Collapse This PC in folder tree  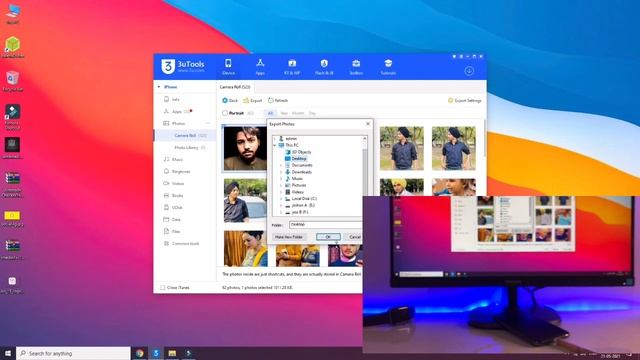point(275,145)
